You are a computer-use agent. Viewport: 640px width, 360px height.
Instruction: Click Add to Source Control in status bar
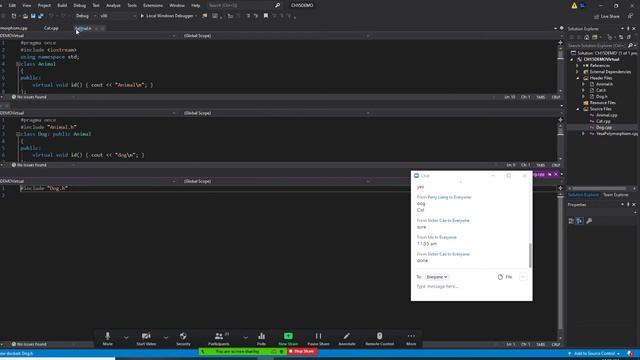pyautogui.click(x=594, y=353)
